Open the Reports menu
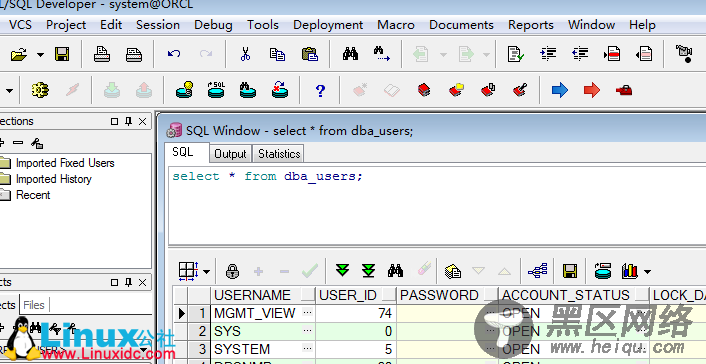 tap(531, 25)
